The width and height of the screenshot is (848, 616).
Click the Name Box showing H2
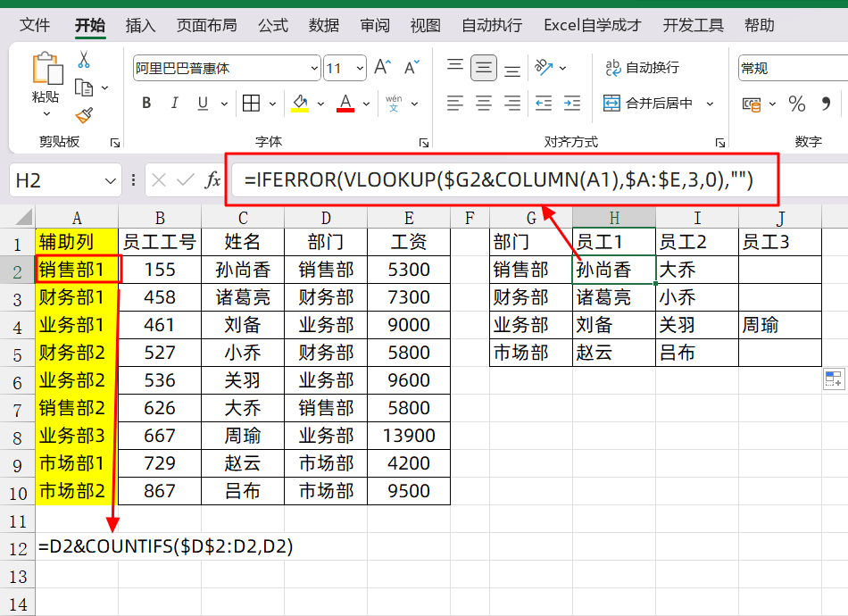click(65, 180)
